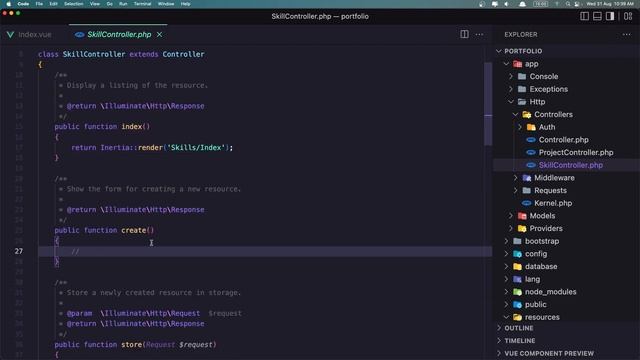Viewport: 640px width, 360px height.
Task: Expand the database folder
Action: (x=506, y=267)
